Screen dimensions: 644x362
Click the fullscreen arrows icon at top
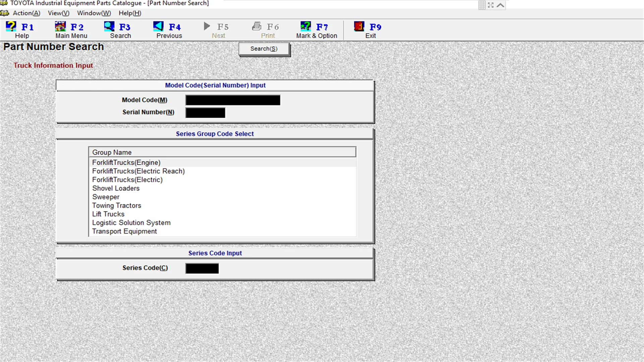coord(491,5)
